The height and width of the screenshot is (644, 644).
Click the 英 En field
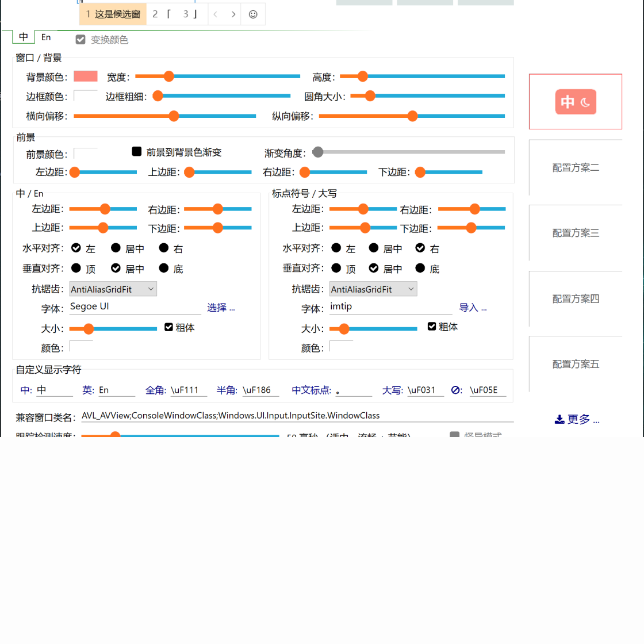pyautogui.click(x=116, y=390)
